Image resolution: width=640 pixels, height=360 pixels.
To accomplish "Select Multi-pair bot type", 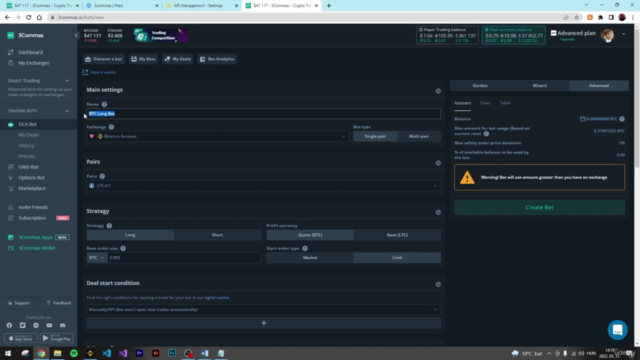I will click(419, 136).
